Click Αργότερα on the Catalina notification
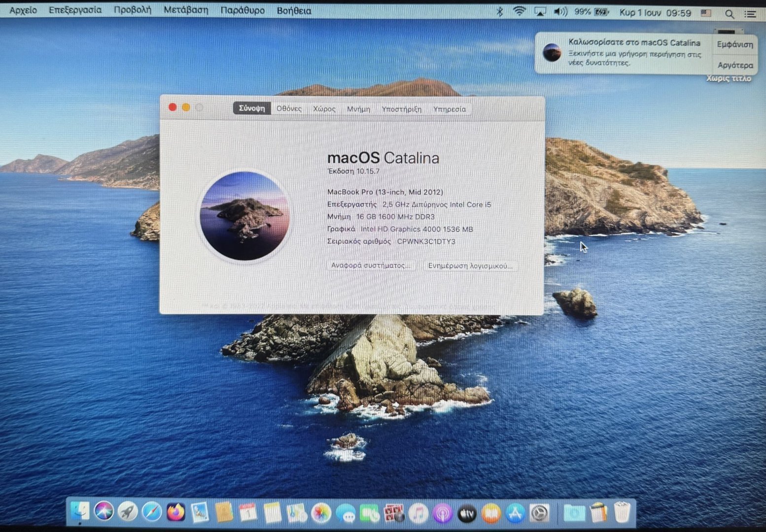Viewport: 766px width, 532px height. (x=735, y=65)
